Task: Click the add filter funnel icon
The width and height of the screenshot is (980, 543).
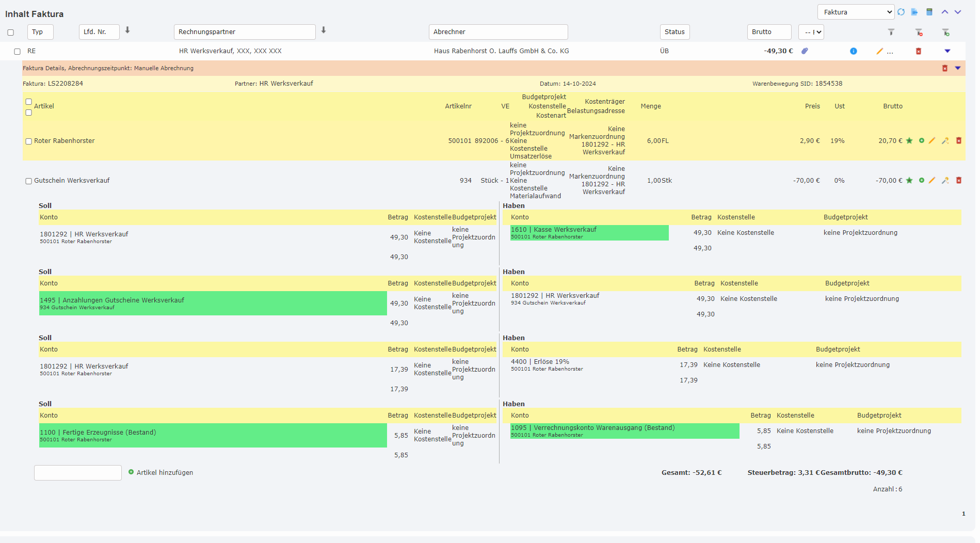Action: (x=946, y=32)
